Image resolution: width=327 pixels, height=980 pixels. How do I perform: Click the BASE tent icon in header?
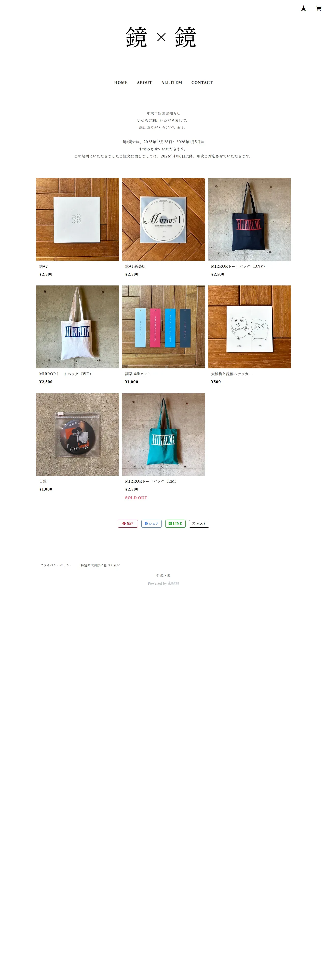[303, 8]
